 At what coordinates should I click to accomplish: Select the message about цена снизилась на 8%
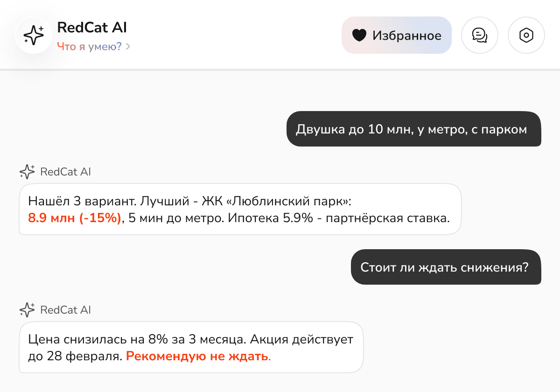coord(191,347)
